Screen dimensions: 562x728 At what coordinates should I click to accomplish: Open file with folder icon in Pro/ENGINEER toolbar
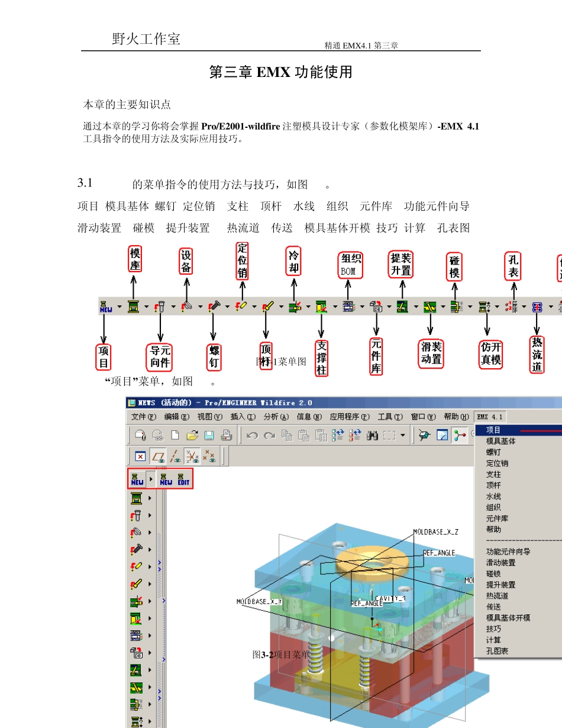point(192,435)
